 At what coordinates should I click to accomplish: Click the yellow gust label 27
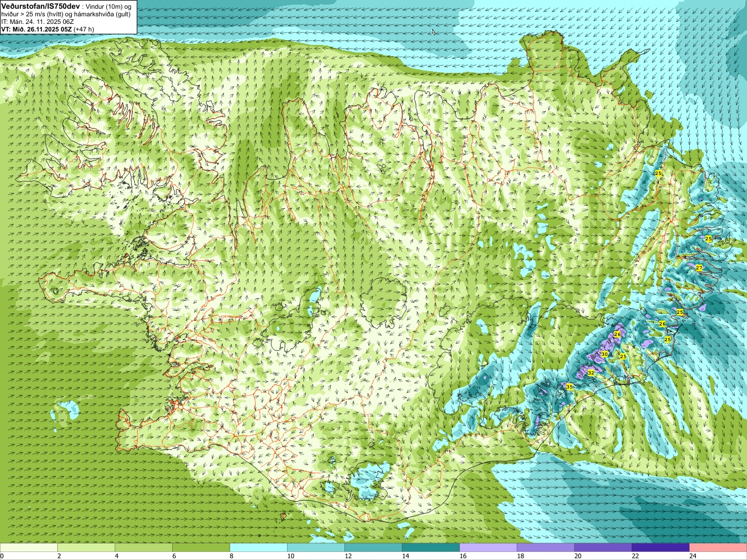pos(699,268)
